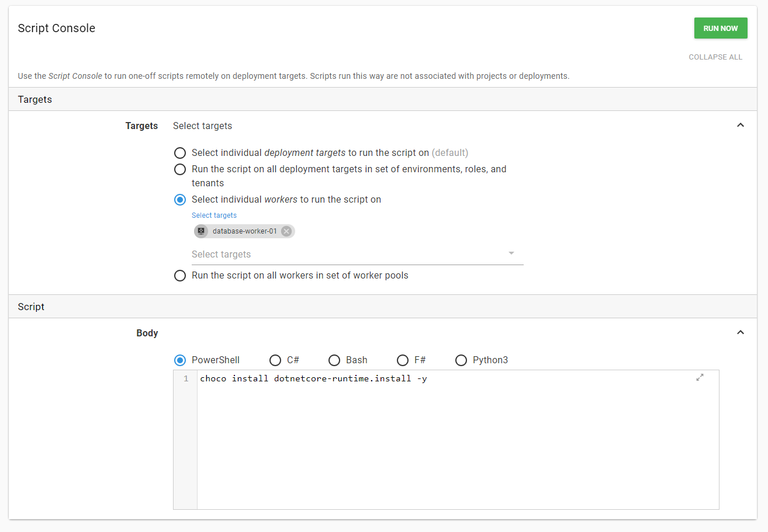The image size is (768, 532).
Task: Click the Collapse All link
Action: coord(715,57)
